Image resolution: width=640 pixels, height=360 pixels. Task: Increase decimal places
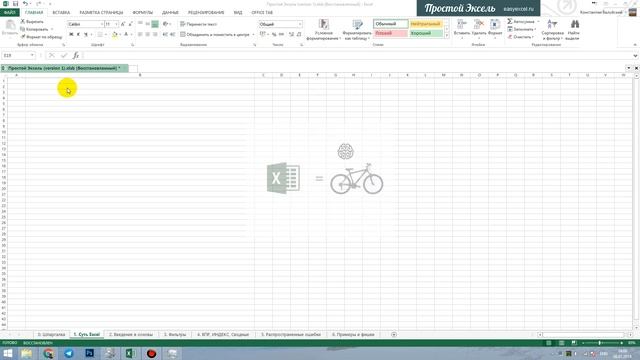(x=291, y=35)
